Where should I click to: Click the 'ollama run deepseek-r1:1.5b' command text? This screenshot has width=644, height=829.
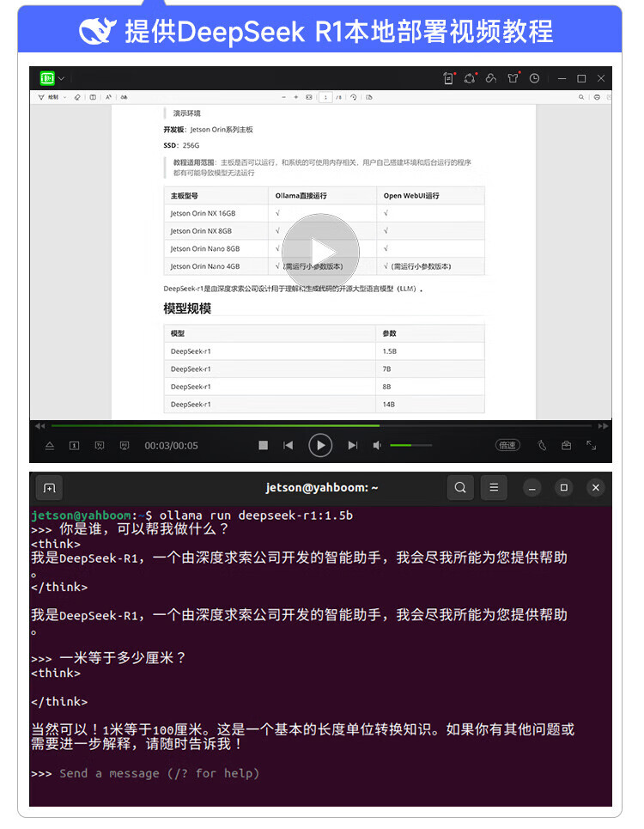256,515
